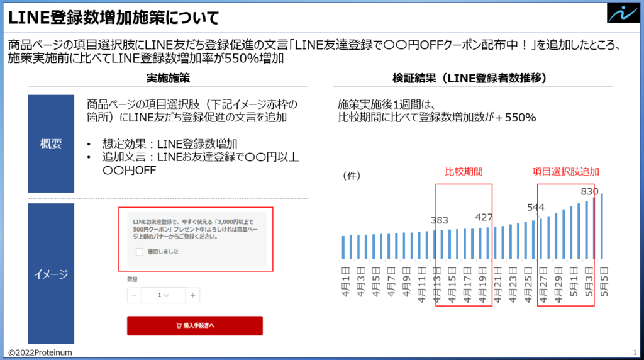Select the blue イメージ label box

click(51, 274)
